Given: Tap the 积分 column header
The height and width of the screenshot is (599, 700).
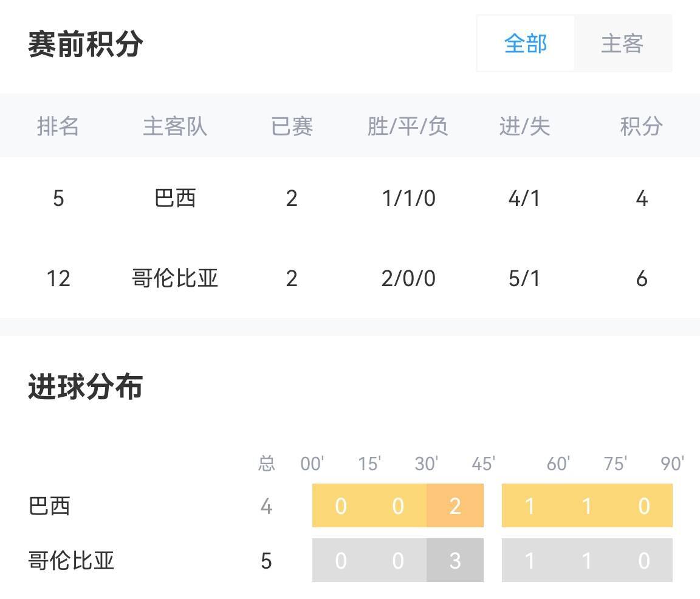Looking at the screenshot, I should tap(641, 126).
